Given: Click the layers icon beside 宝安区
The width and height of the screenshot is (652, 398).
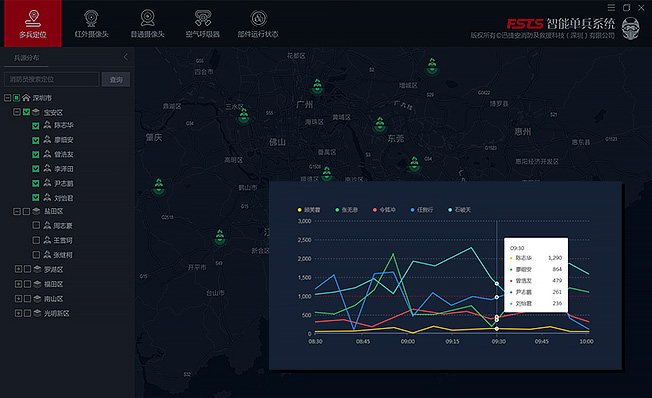Looking at the screenshot, I should tap(36, 112).
